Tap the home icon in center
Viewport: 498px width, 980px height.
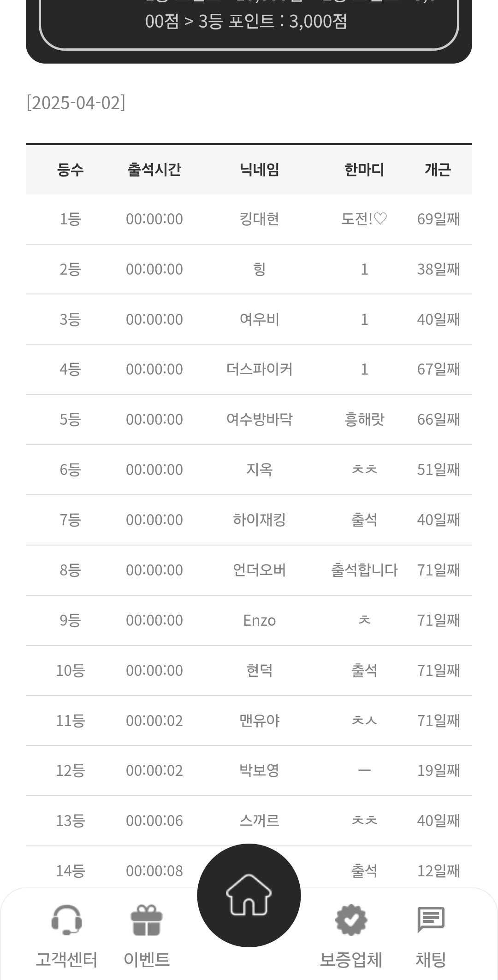click(x=249, y=895)
